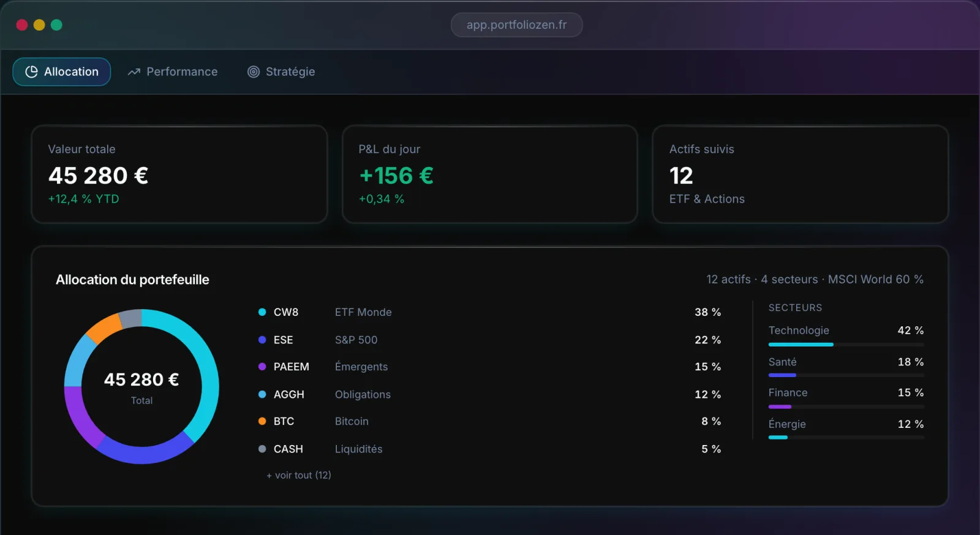The width and height of the screenshot is (980, 535).
Task: Click the pie chart icon in Allocation tab
Action: [x=31, y=72]
